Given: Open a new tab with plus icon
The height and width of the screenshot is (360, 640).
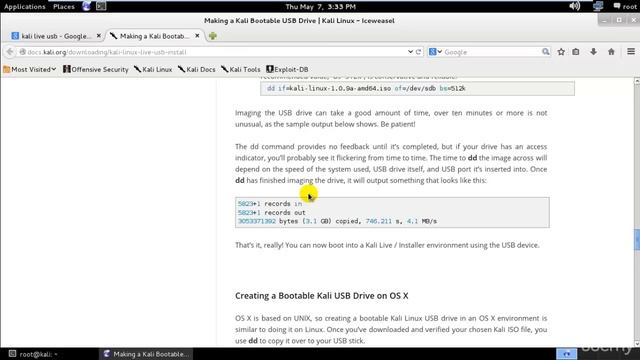Looking at the screenshot, I should point(213,36).
